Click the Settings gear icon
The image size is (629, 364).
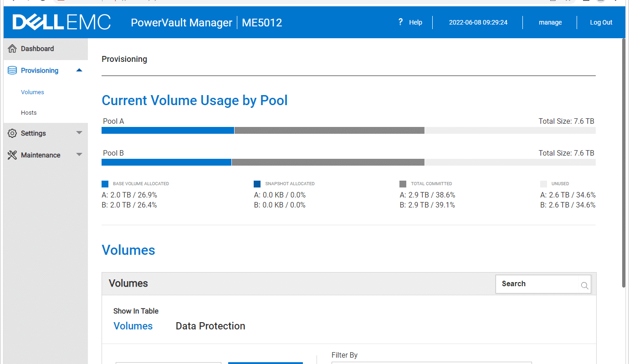point(12,133)
